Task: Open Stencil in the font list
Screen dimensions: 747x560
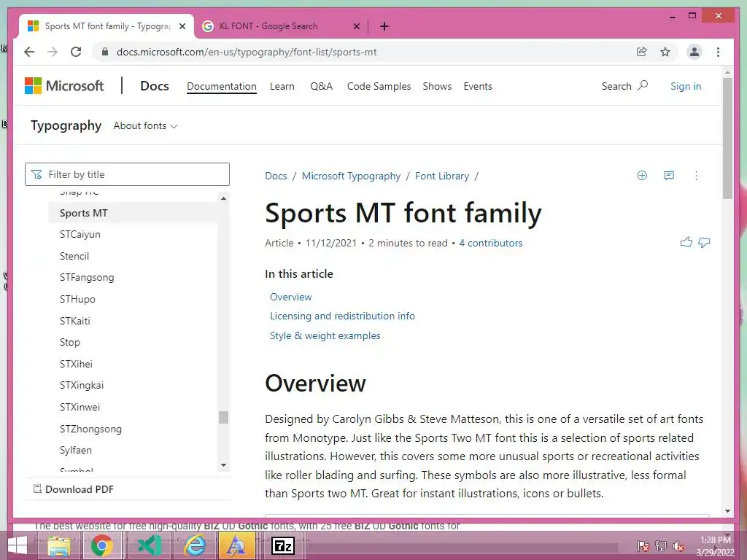Action: tap(74, 256)
